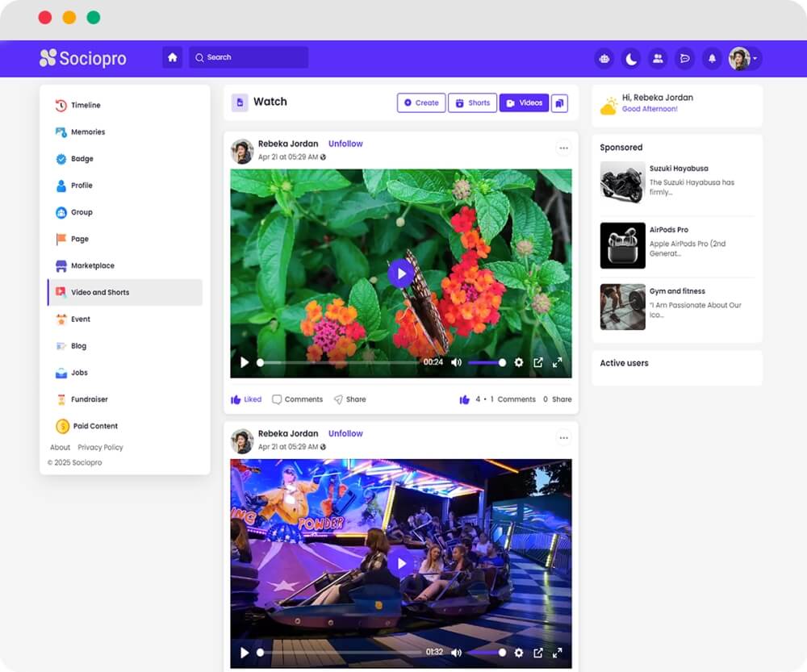
Task: Open Memories from the left sidebar
Action: pyautogui.click(x=61, y=131)
